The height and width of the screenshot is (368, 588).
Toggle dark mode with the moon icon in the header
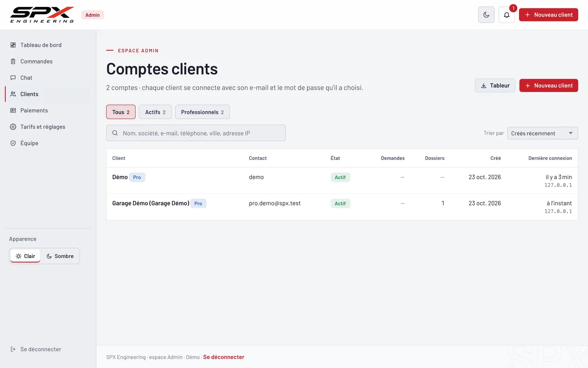[x=486, y=15]
